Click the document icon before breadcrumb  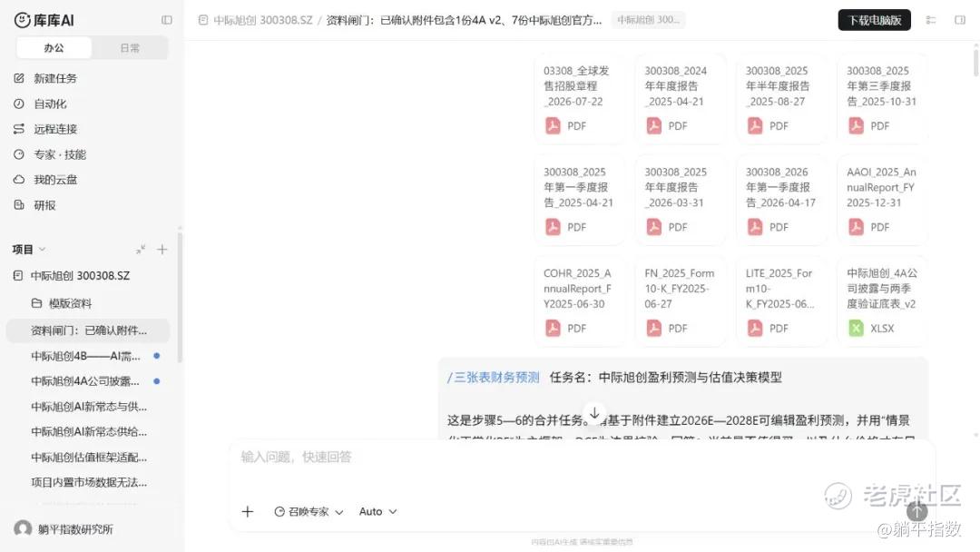(203, 20)
